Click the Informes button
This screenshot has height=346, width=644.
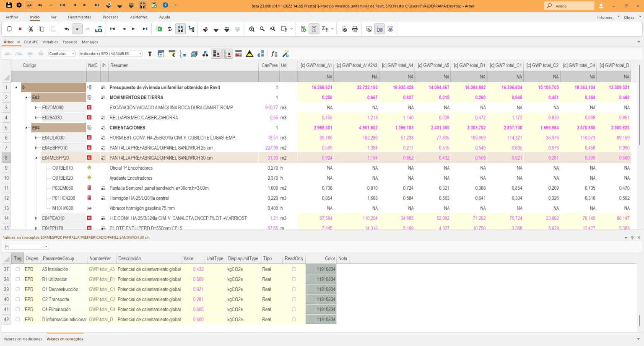point(605,18)
